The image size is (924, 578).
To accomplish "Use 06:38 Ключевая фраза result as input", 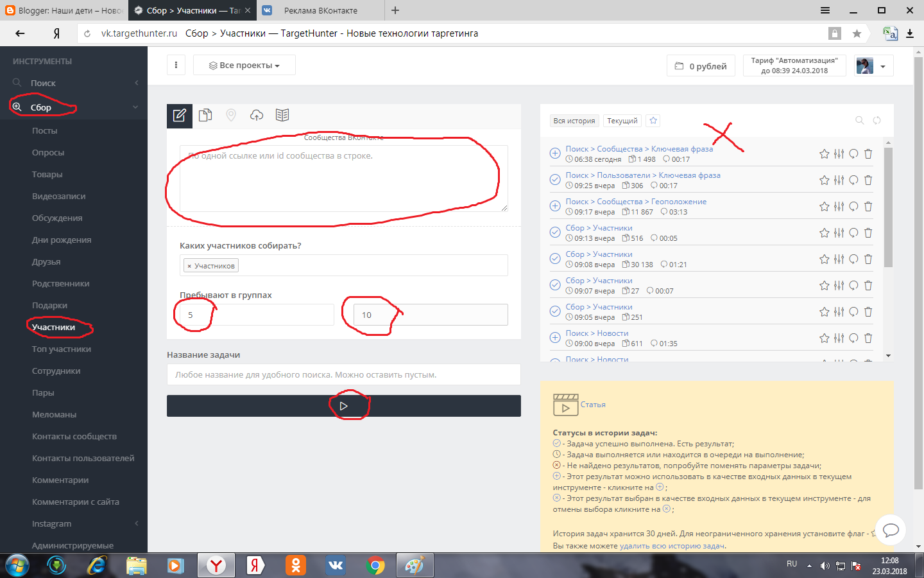I will [555, 153].
